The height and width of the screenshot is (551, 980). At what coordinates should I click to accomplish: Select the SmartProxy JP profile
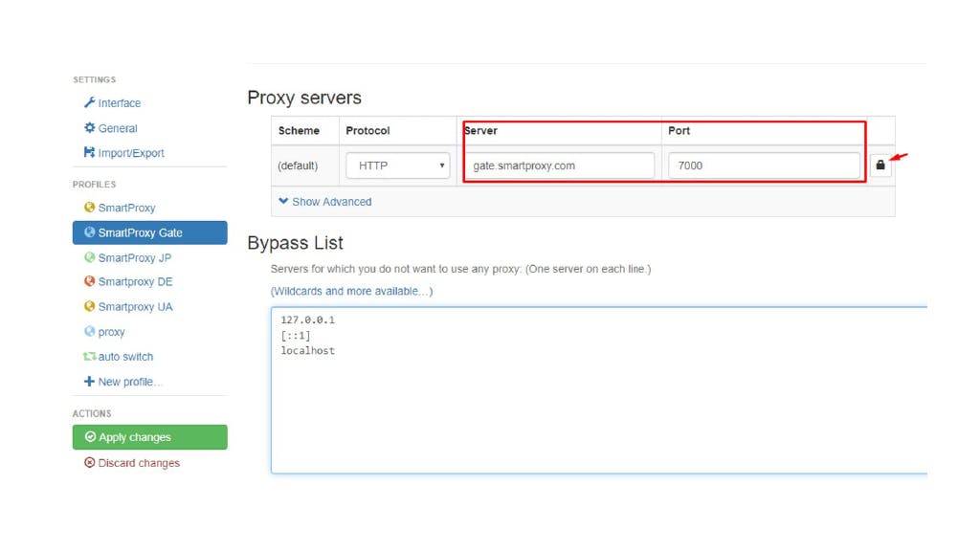(134, 257)
